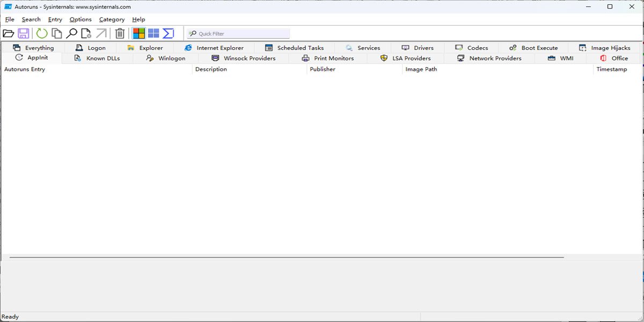Click the Copy toolbar icon
Image resolution: width=644 pixels, height=322 pixels.
[x=56, y=33]
